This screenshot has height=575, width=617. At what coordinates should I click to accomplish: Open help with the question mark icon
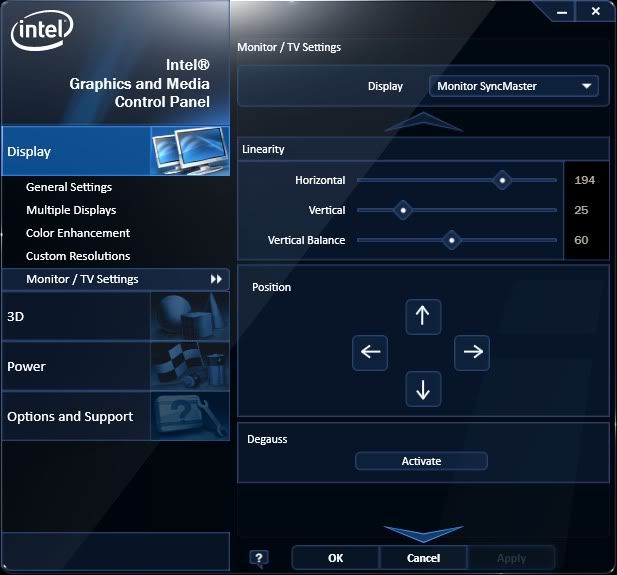259,558
